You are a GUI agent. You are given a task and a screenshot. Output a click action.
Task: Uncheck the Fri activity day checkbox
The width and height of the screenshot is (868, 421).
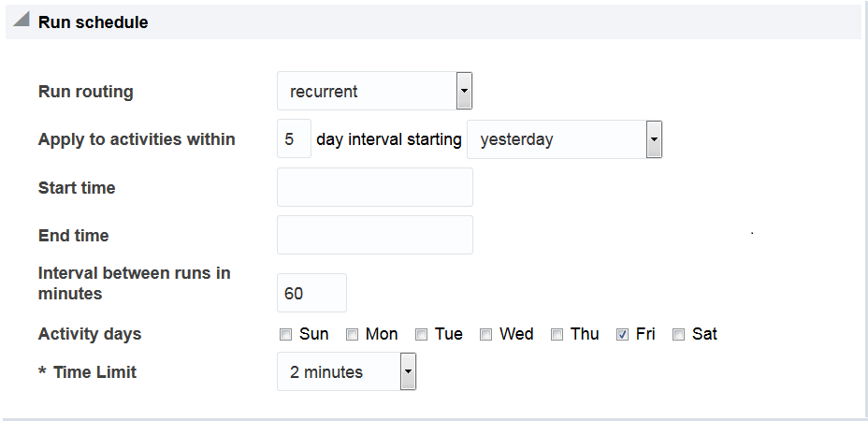pos(623,335)
